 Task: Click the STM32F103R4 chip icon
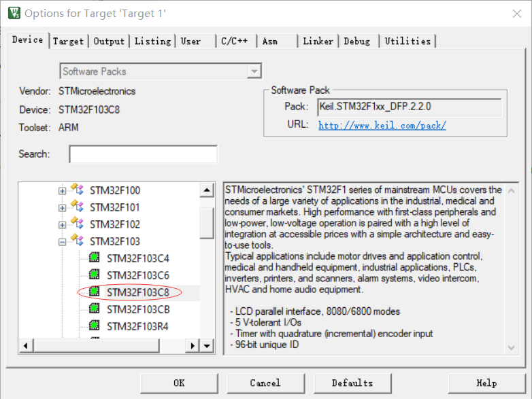pyautogui.click(x=95, y=325)
